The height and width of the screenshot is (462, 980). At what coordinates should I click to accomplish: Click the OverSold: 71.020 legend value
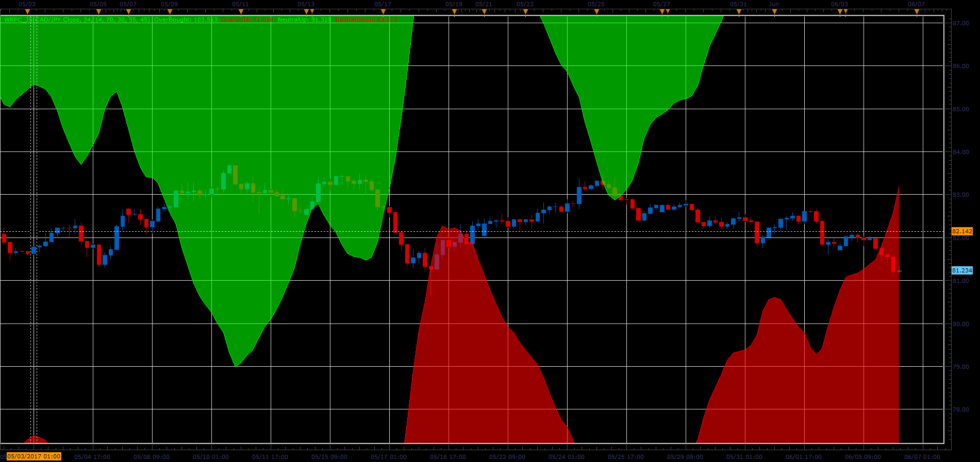pyautogui.click(x=248, y=20)
